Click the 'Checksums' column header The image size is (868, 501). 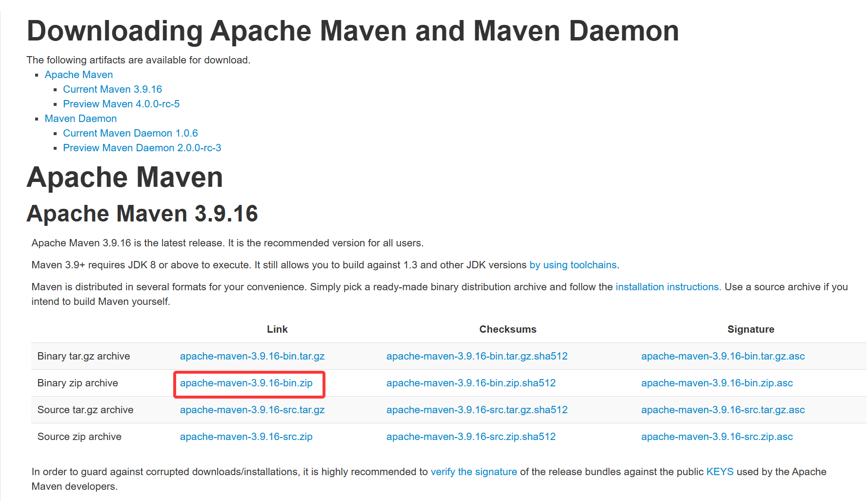coord(508,329)
